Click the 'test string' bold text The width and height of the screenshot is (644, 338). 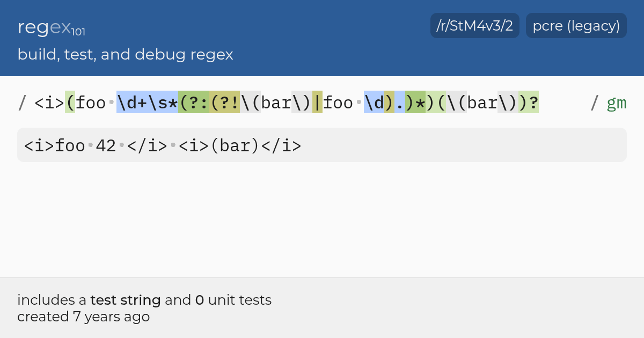[x=126, y=300]
